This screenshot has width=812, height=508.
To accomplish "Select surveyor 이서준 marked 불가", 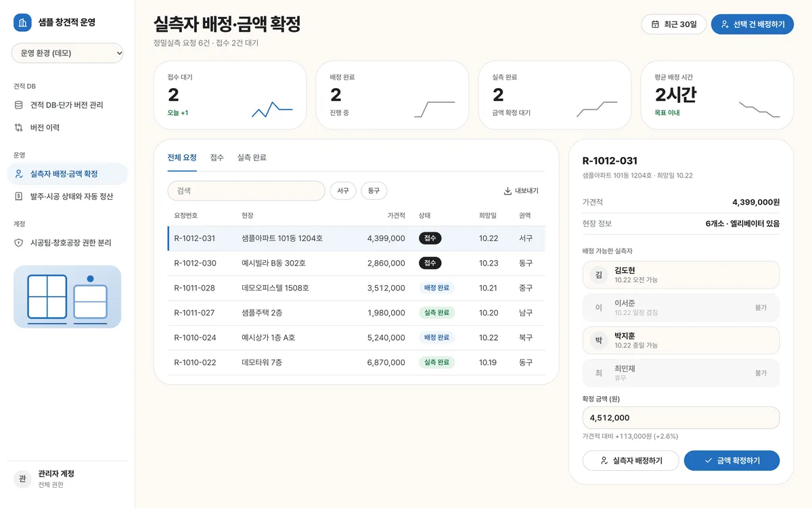I will 681,308.
